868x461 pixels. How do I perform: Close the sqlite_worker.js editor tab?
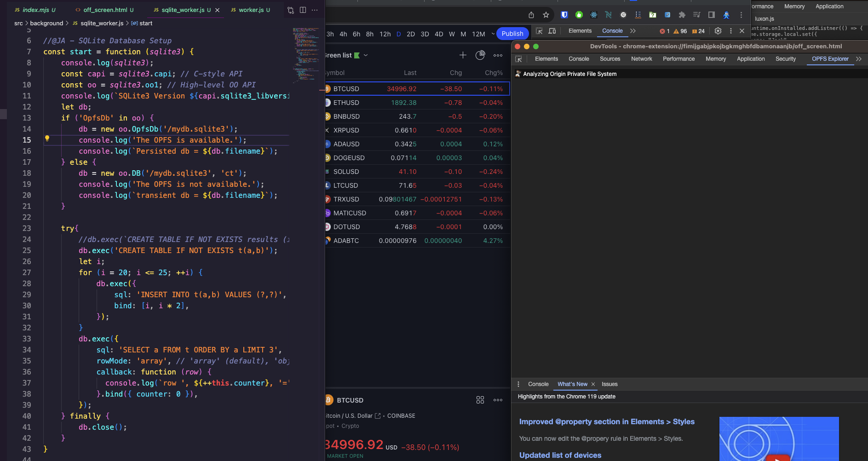tap(218, 10)
